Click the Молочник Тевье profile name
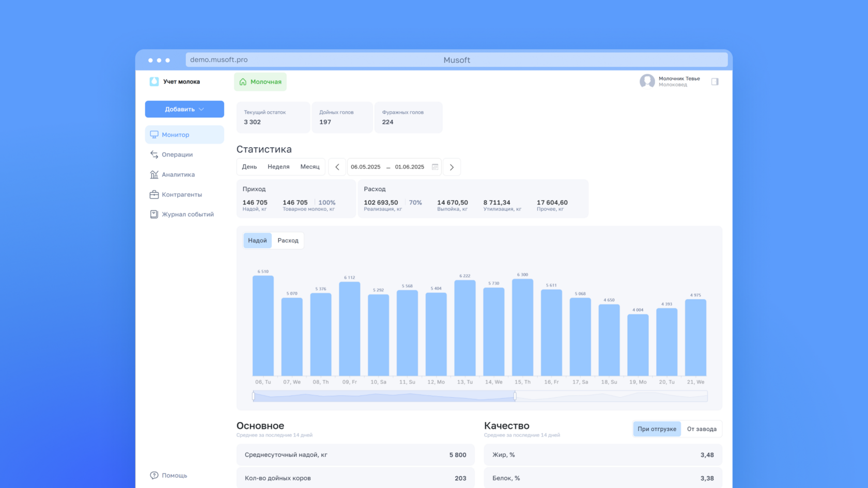This screenshot has height=488, width=868. pyautogui.click(x=679, y=78)
